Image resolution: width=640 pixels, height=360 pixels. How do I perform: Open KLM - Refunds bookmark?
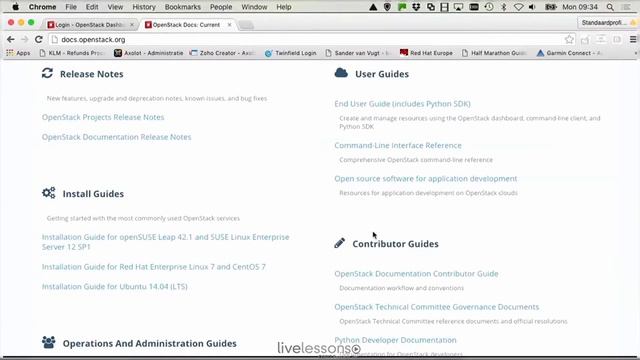72,53
